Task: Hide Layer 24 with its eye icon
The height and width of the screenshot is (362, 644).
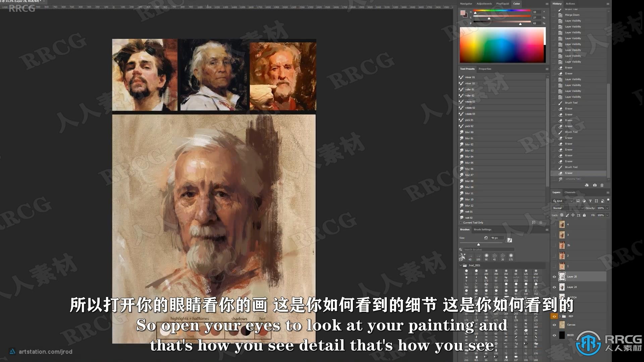Action: [554, 287]
